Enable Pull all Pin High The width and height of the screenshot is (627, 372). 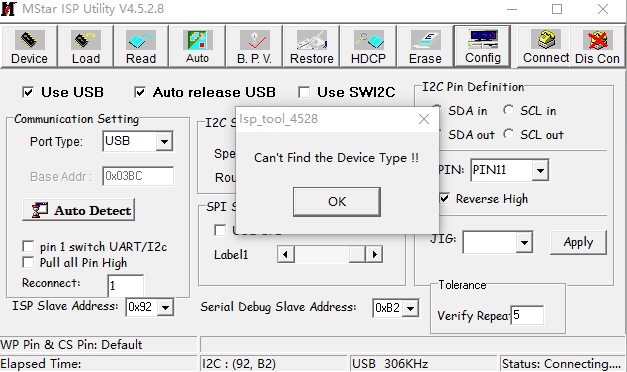click(x=28, y=262)
